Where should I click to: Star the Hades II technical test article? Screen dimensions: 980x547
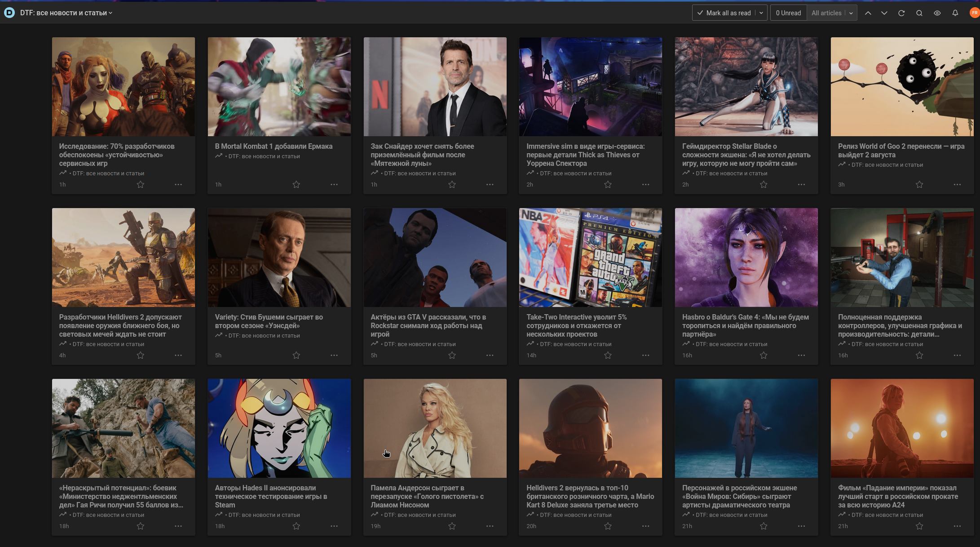click(296, 526)
